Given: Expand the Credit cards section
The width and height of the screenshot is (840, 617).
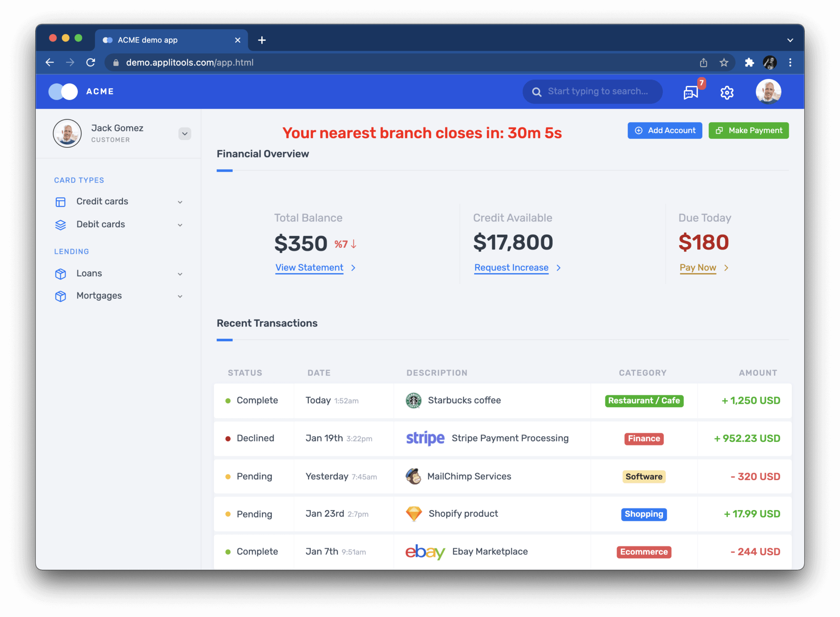Looking at the screenshot, I should pos(180,201).
